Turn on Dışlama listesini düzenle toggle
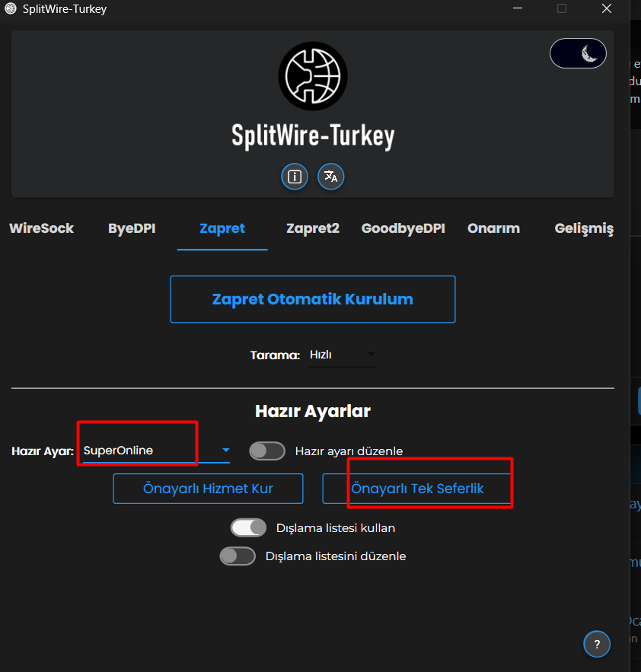Screen dimensions: 641x672 238,556
